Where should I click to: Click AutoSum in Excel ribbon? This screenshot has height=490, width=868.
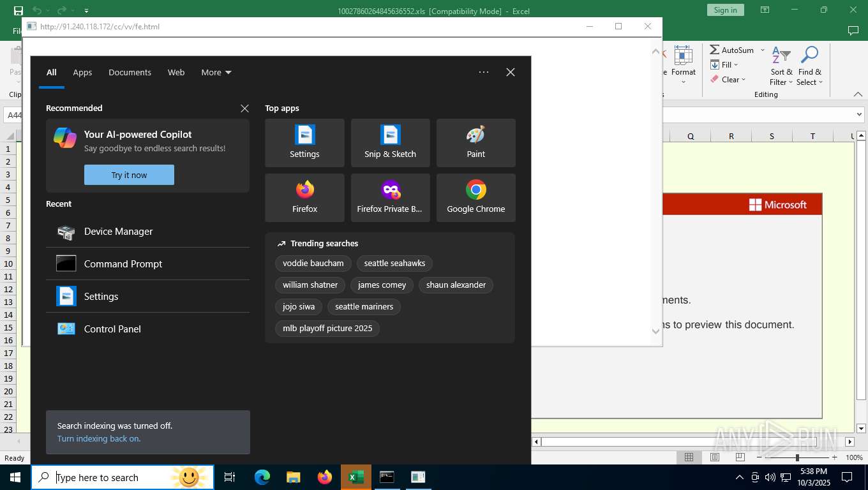[x=731, y=50]
